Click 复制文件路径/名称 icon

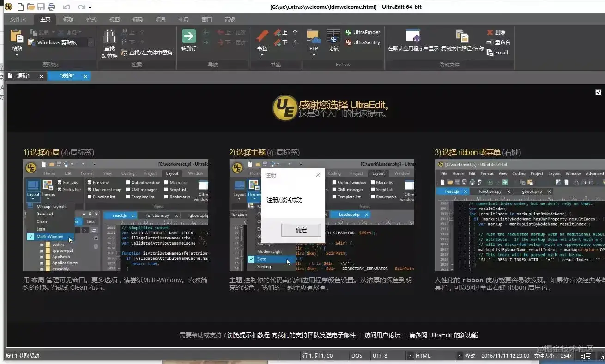point(462,36)
